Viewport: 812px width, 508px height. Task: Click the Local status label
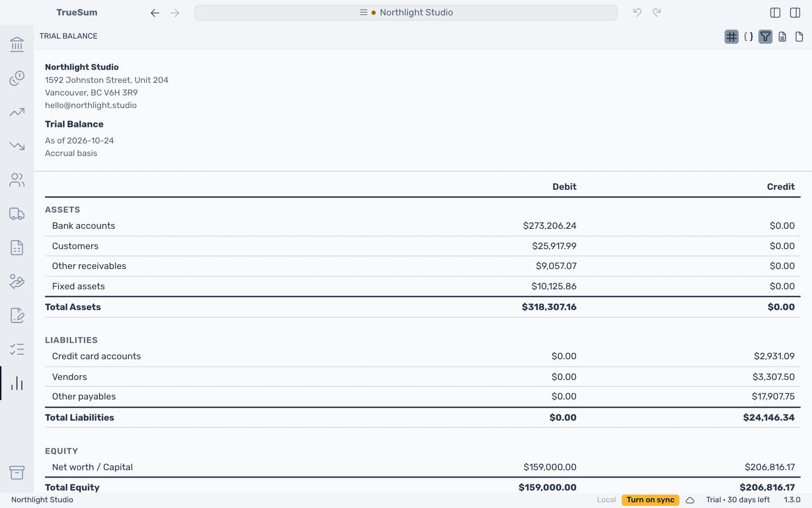coord(606,500)
